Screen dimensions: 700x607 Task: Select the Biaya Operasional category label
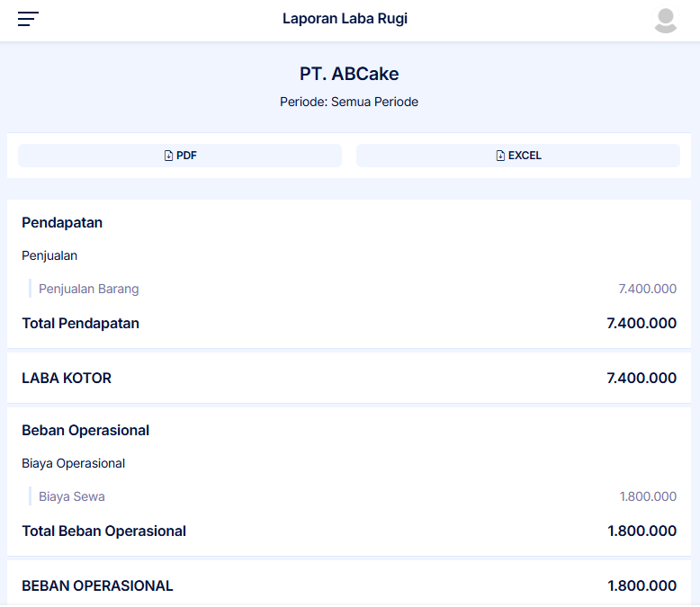point(73,463)
